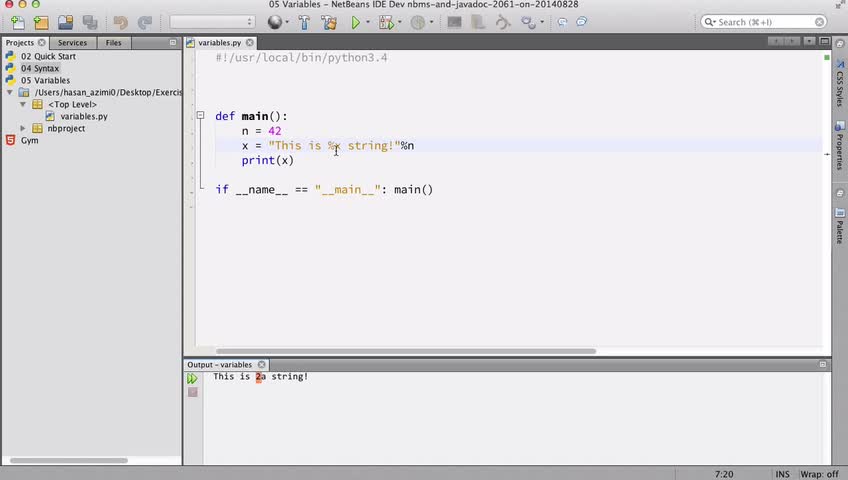Select variables.py in the project tree
This screenshot has height=480, width=848.
coord(84,116)
